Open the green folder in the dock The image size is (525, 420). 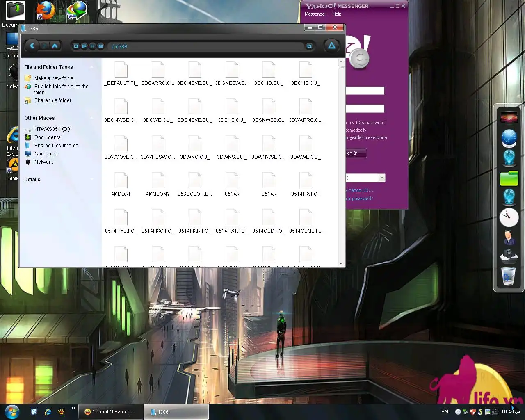[509, 178]
